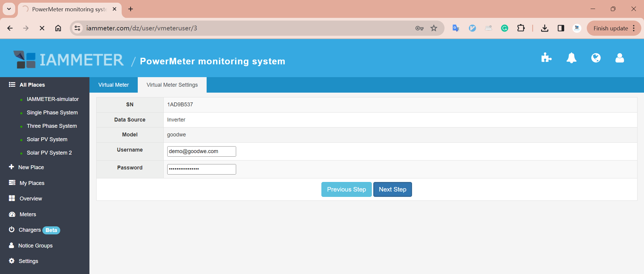Screen dimensions: 644x274
Task: Open Solar PV System 2 place
Action: tap(49, 153)
